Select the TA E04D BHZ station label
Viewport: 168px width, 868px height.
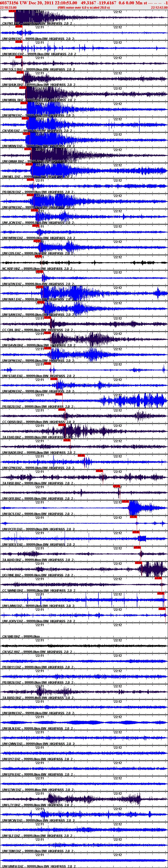(x=12, y=437)
